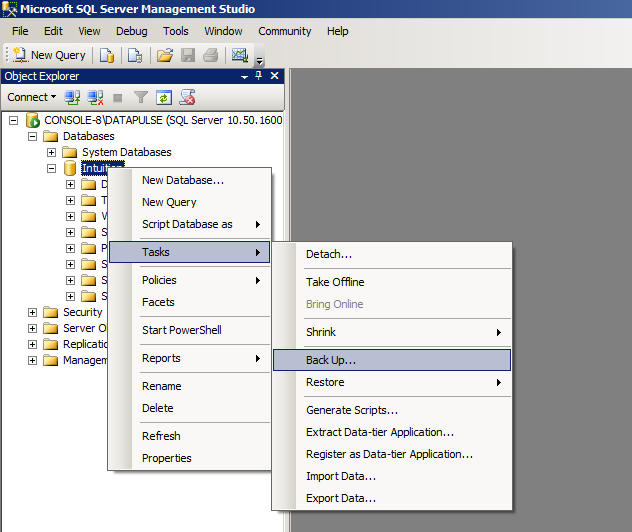
Task: Click the Filter funnel icon
Action: (x=141, y=97)
